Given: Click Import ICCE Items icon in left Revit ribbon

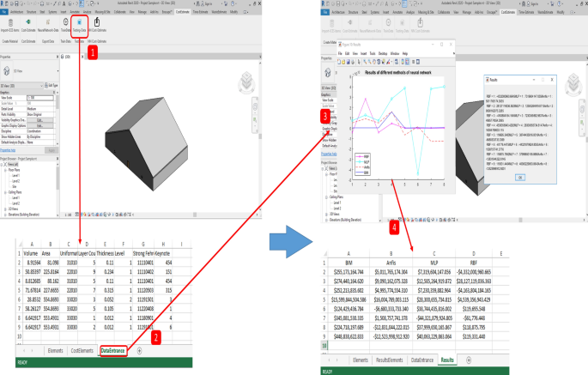Looking at the screenshot, I should point(10,23).
